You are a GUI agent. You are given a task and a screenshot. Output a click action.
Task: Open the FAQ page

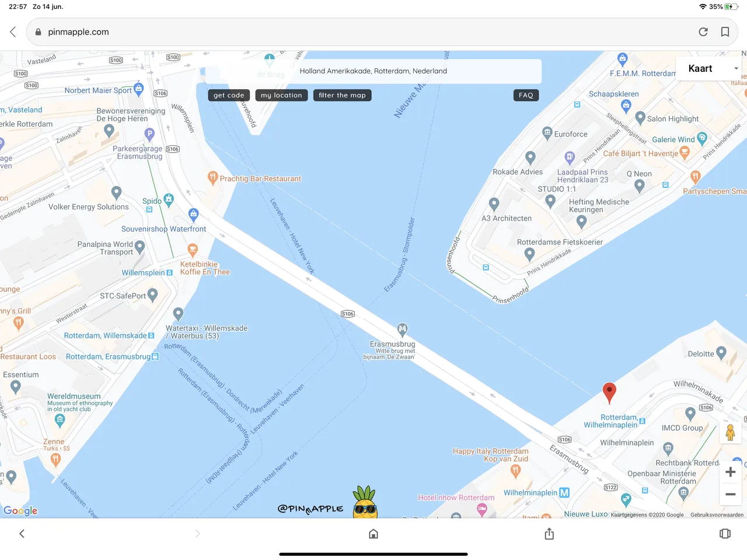[526, 95]
